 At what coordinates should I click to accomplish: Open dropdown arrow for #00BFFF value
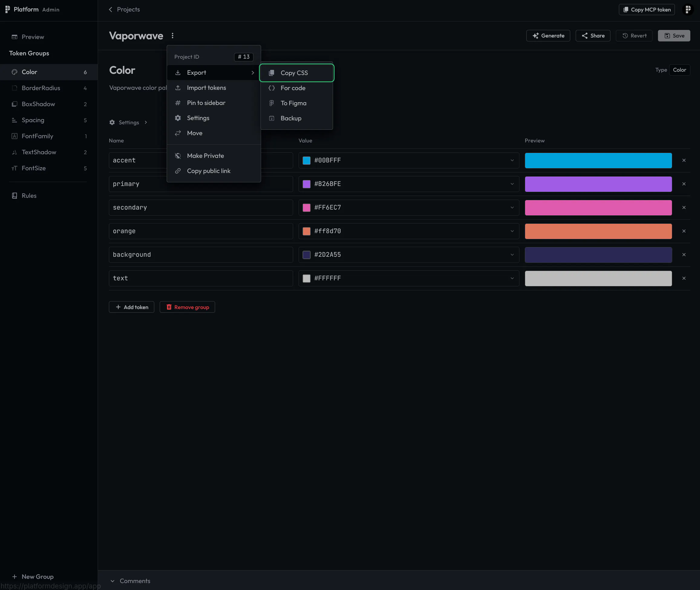click(512, 161)
